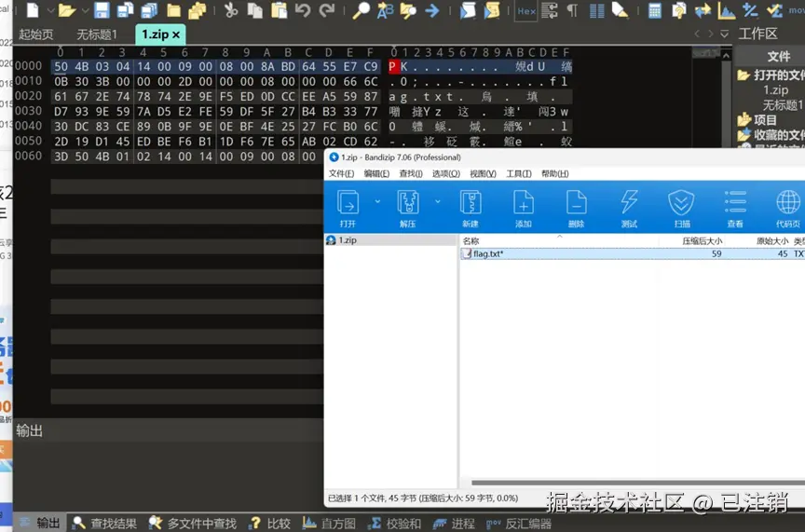This screenshot has height=532, width=805.
Task: Open Bandizip 选项(O) menu
Action: click(x=446, y=173)
